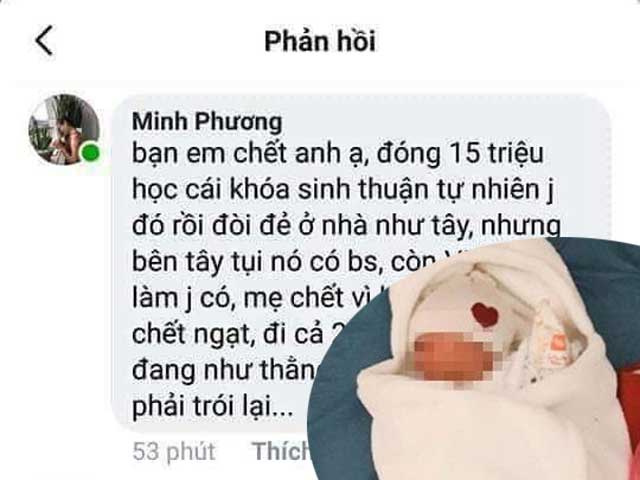Viewport: 640px width, 480px height.
Task: Open Minh Phương's profile picture
Action: [x=64, y=130]
